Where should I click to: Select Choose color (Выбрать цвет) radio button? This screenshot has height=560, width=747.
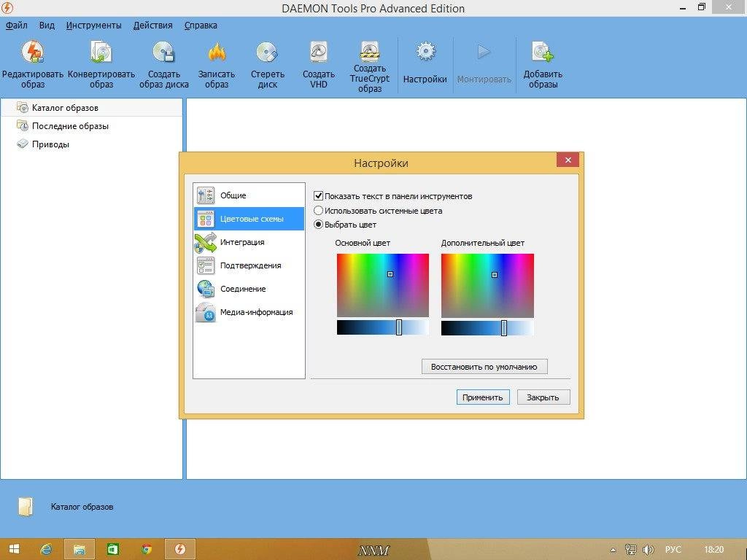[318, 225]
